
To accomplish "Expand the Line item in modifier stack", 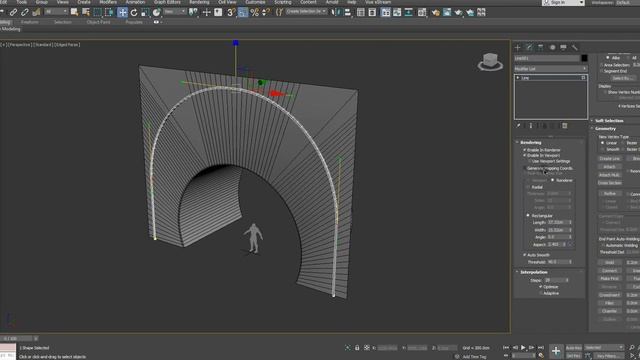I will click(x=518, y=78).
